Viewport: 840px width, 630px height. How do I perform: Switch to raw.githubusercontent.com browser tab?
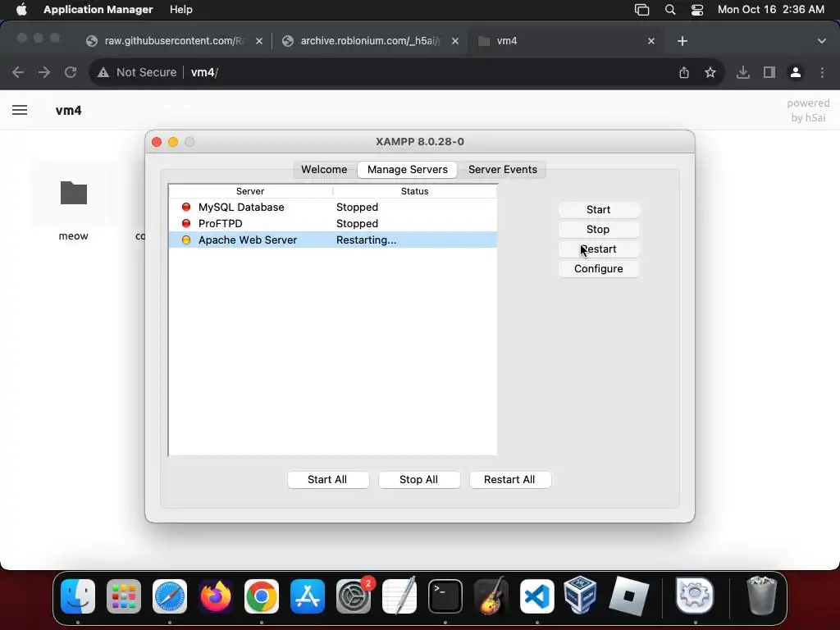tap(174, 41)
